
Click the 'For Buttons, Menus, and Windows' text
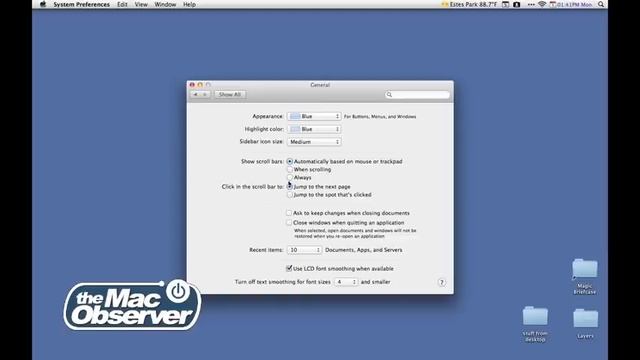[380, 117]
